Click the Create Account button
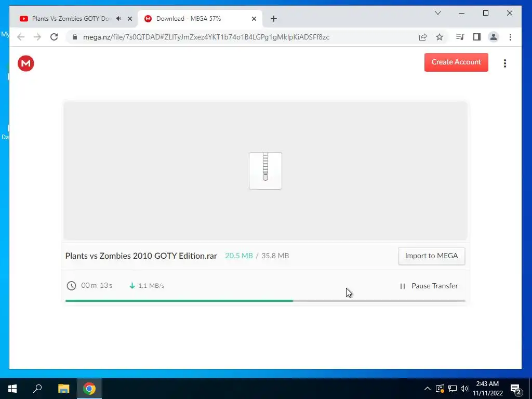 [456, 62]
